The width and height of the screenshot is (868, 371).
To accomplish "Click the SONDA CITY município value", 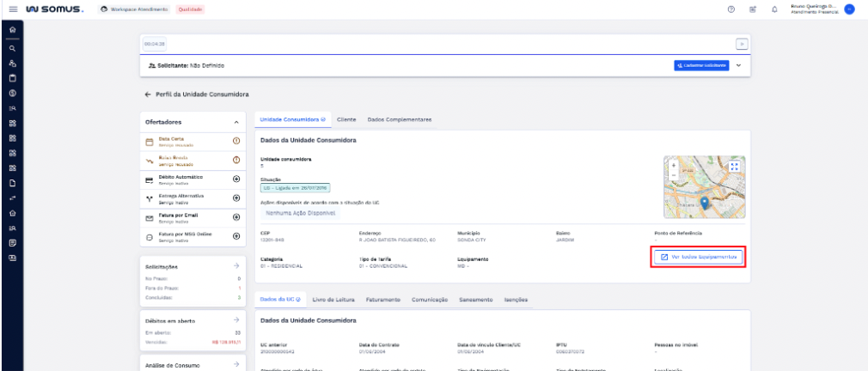I will pos(472,240).
